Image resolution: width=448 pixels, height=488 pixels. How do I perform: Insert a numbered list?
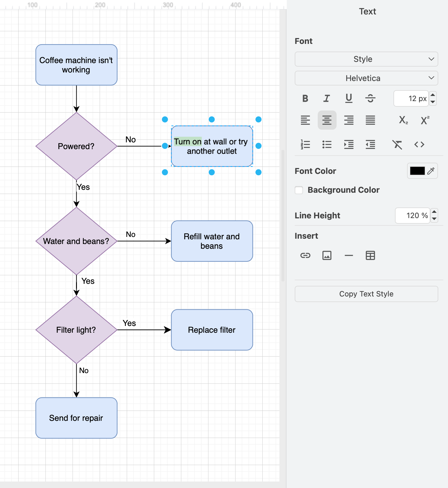click(305, 144)
